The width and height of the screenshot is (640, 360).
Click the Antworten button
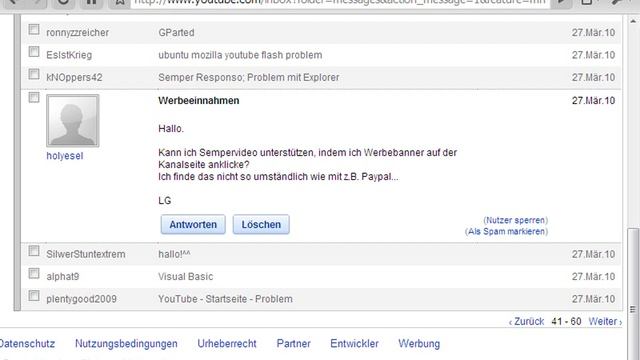click(193, 224)
